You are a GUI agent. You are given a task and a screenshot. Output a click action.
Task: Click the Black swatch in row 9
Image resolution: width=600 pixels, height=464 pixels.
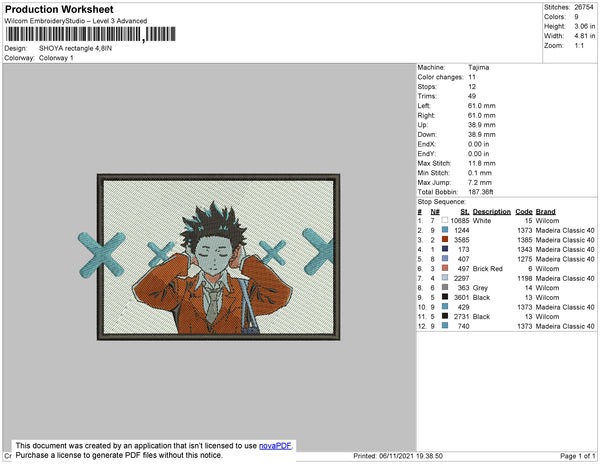pos(445,297)
